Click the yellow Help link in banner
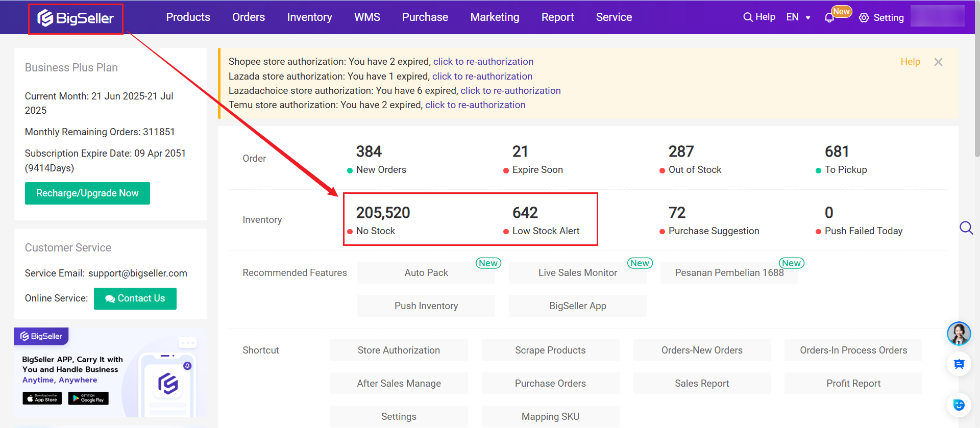980x428 pixels. (x=910, y=62)
